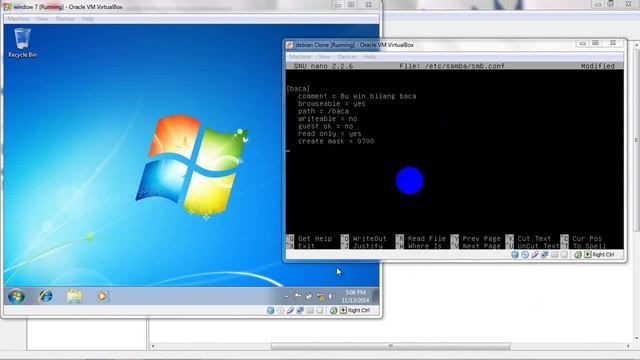
Task: Click mouse integration icon in window 7 status bar
Action: coord(333,311)
